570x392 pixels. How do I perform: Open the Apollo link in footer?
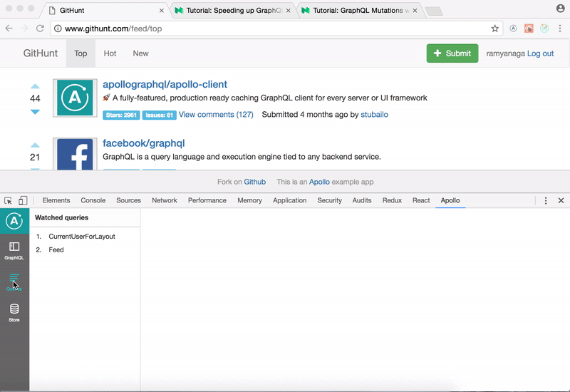tap(319, 182)
